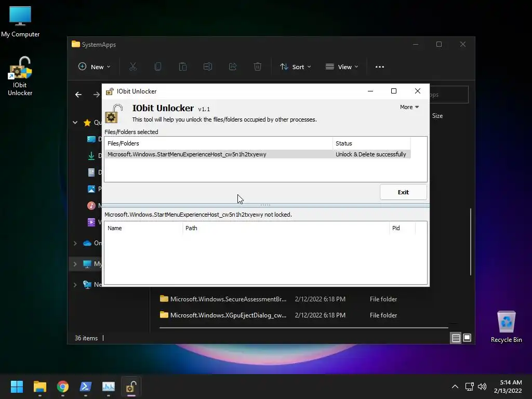
Task: Maximize the IObit Unlocker window
Action: [x=394, y=91]
